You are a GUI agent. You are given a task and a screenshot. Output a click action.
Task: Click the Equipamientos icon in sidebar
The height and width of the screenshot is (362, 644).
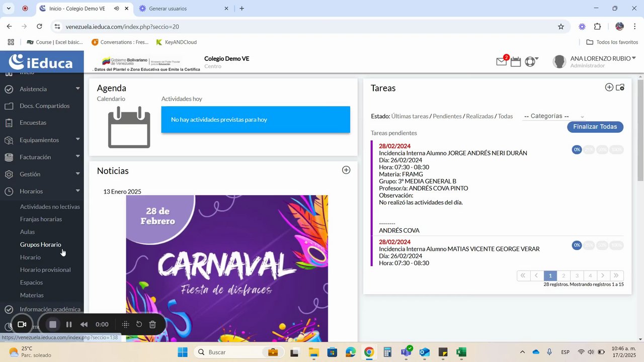[x=9, y=140]
